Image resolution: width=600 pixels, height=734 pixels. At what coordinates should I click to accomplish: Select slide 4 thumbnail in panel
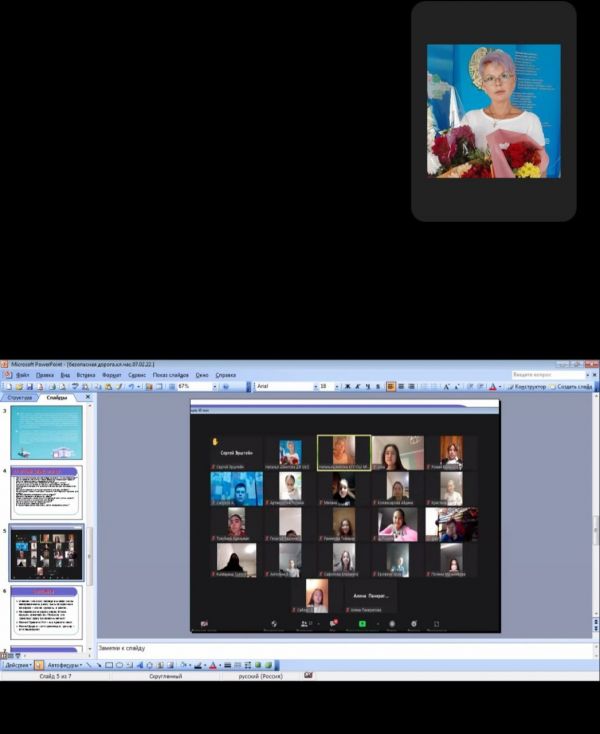pyautogui.click(x=47, y=492)
